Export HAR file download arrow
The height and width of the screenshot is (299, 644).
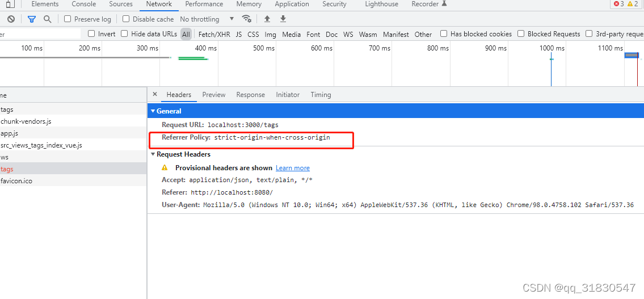pyautogui.click(x=283, y=19)
